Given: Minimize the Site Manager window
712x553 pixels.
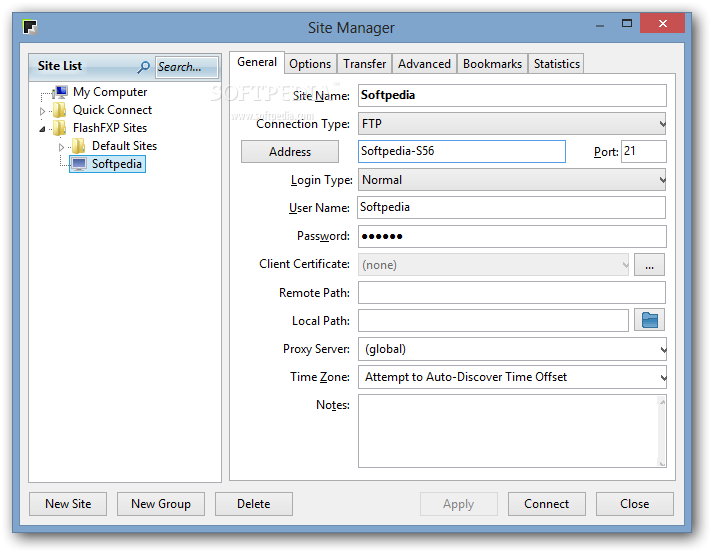Looking at the screenshot, I should tap(600, 25).
